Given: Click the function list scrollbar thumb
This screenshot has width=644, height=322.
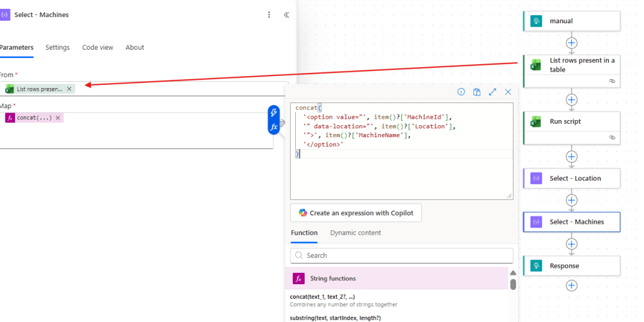Looking at the screenshot, I should coord(513,284).
